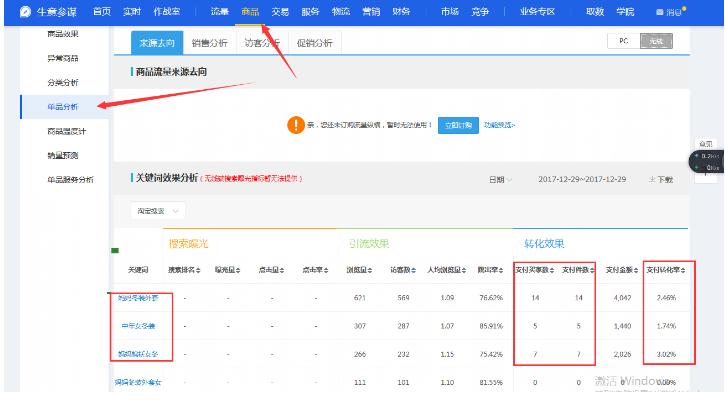Select 分类分析 in the sidebar
Screen dimensions: 725x404
[63, 83]
